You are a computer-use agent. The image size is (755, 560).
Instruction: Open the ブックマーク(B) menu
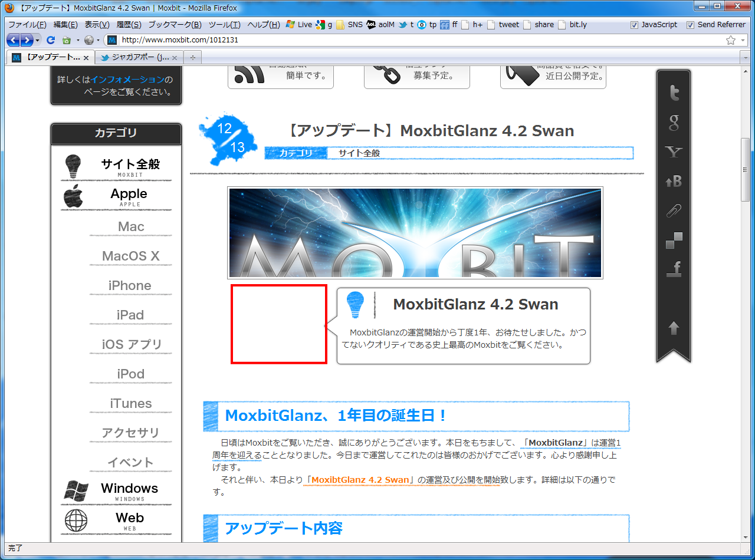click(175, 25)
